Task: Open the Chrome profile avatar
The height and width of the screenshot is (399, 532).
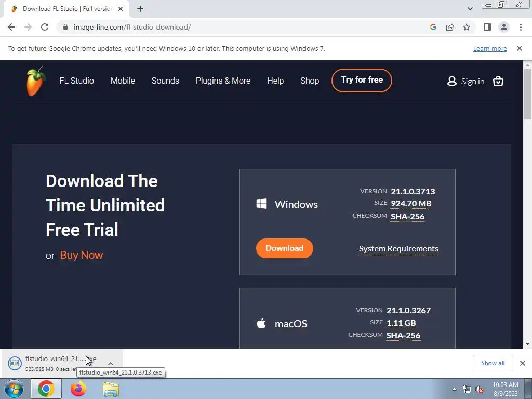Action: click(x=504, y=27)
